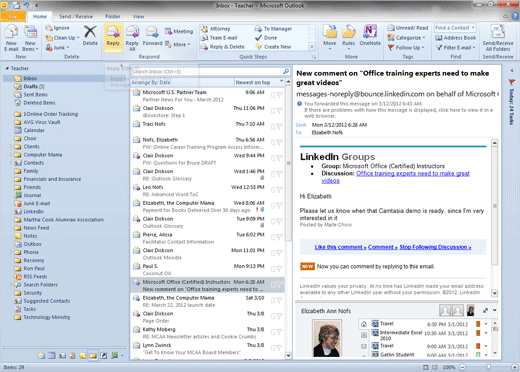This screenshot has width=520, height=372.
Task: Toggle category box on Paul S. message
Action: [x=273, y=269]
